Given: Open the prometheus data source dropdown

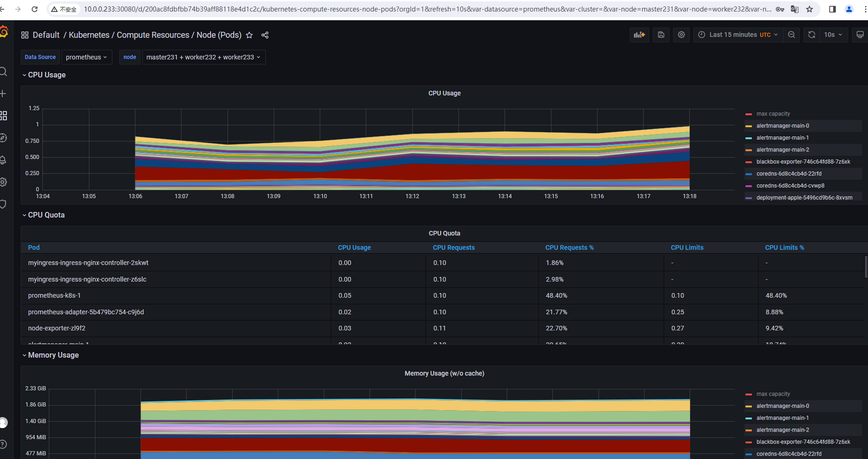Looking at the screenshot, I should pos(87,57).
